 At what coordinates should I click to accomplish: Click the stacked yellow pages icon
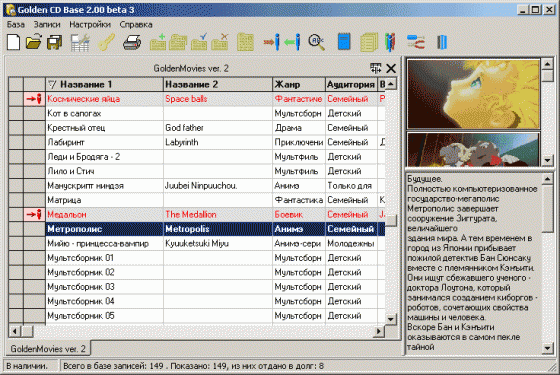point(369,42)
